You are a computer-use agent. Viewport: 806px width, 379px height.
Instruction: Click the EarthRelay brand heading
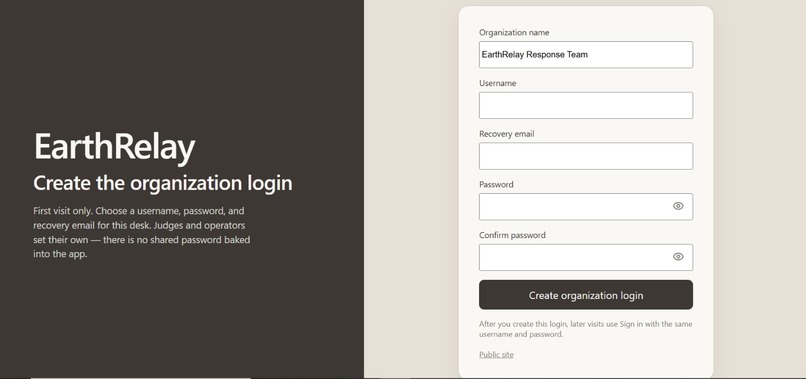[x=114, y=148]
